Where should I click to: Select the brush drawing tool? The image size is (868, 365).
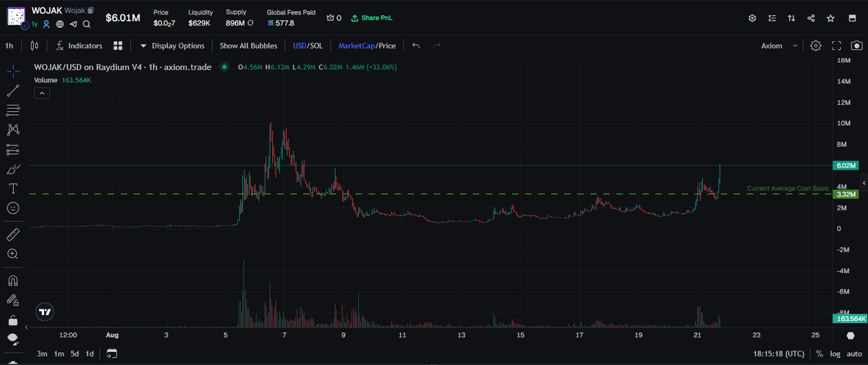tap(13, 169)
